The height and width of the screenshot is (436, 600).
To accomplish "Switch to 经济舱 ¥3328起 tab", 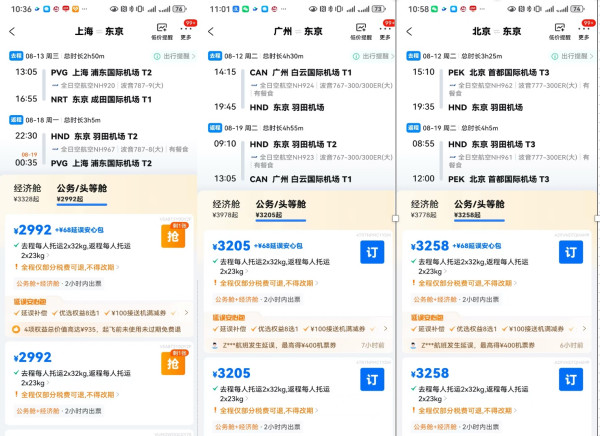I will (27, 193).
